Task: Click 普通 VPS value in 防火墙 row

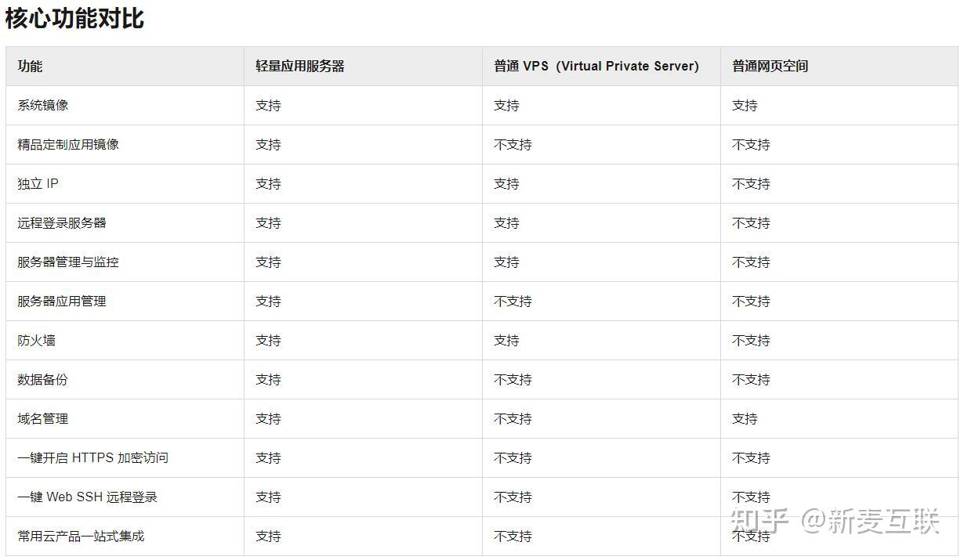Action: [x=506, y=341]
